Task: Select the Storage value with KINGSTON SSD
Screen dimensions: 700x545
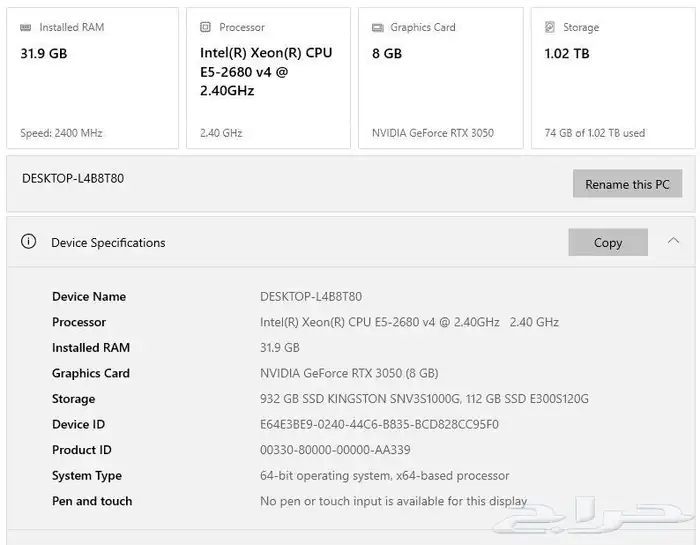Action: [x=424, y=399]
